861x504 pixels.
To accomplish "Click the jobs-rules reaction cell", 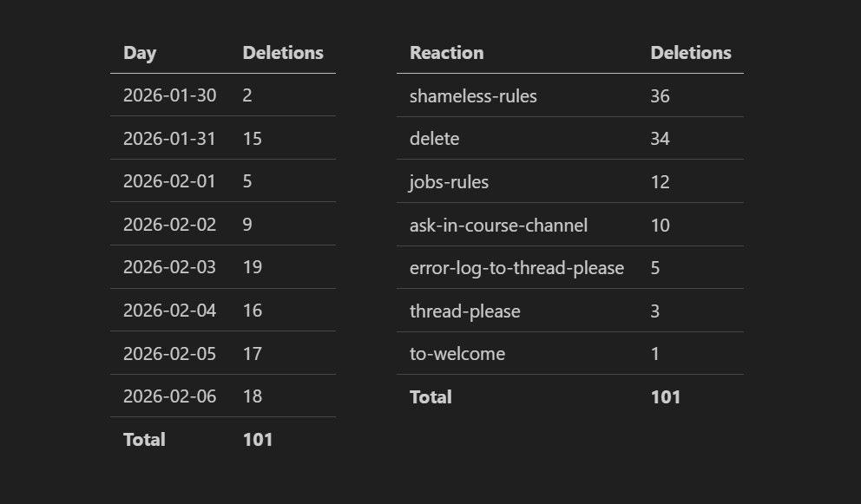I will coord(449,182).
